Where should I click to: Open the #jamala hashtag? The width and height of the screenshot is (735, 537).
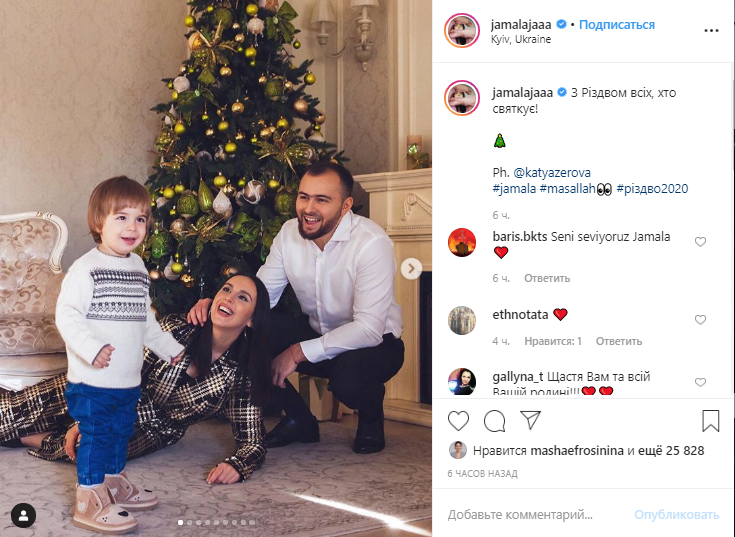tap(514, 189)
